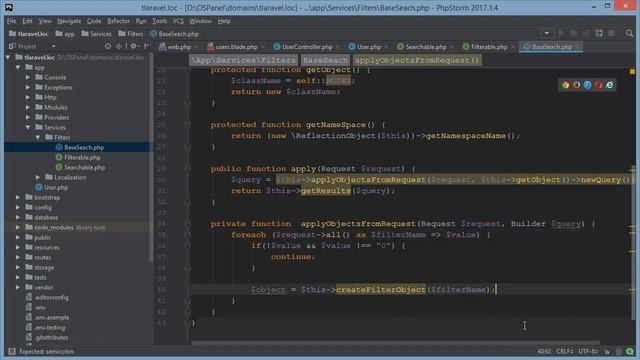
Task: Select Filterable.php in project tree
Action: click(x=82, y=158)
